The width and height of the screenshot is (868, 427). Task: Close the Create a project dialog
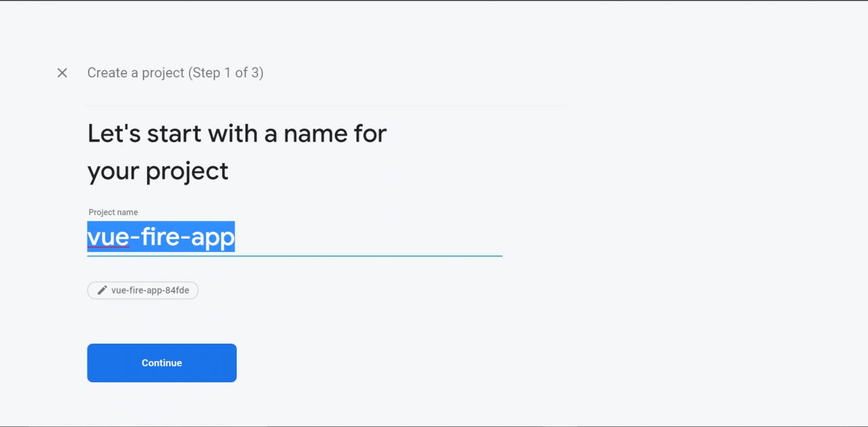click(62, 73)
